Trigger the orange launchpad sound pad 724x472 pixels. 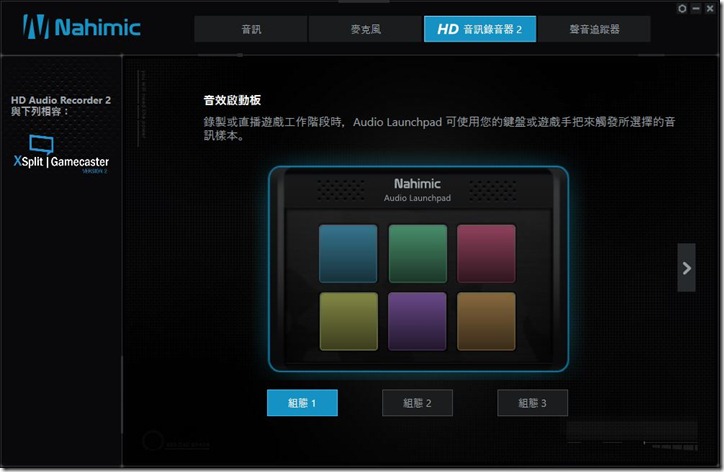[x=486, y=321]
